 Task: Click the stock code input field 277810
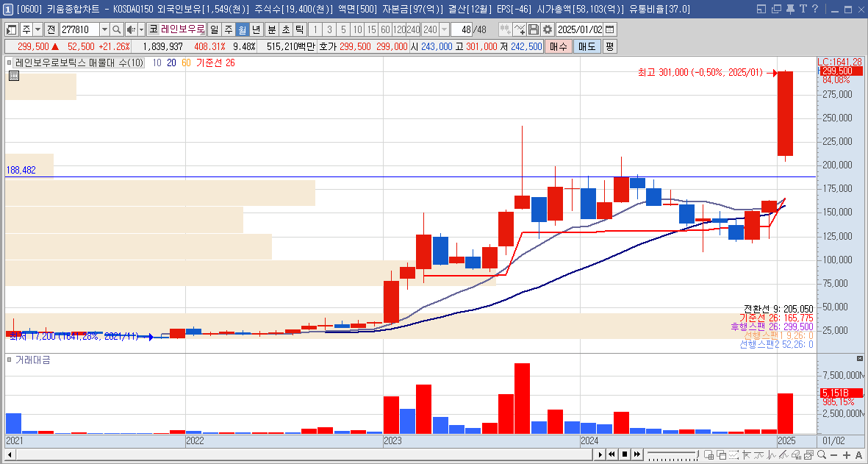click(79, 29)
